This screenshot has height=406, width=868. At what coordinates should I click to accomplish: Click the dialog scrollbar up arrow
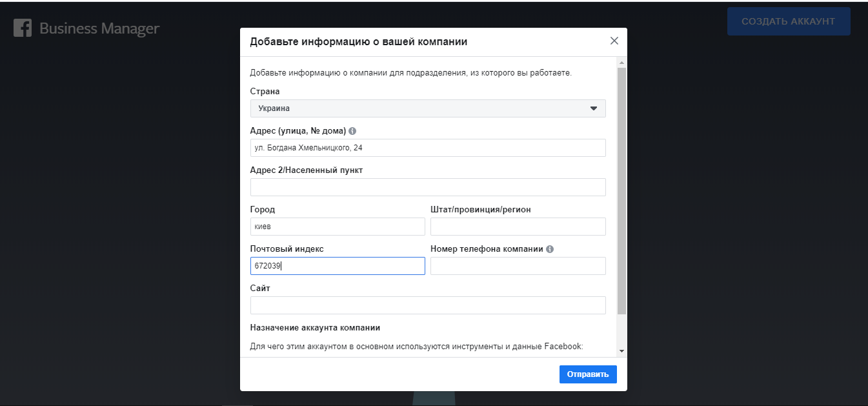(x=621, y=63)
